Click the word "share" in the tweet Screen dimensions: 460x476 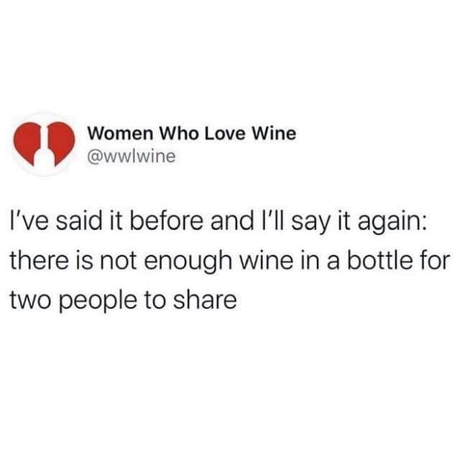pos(205,300)
